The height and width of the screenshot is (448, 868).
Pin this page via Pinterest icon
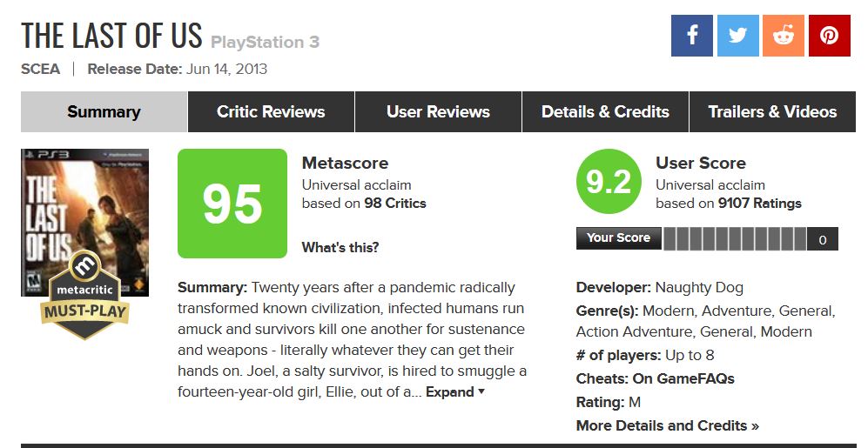tap(829, 36)
